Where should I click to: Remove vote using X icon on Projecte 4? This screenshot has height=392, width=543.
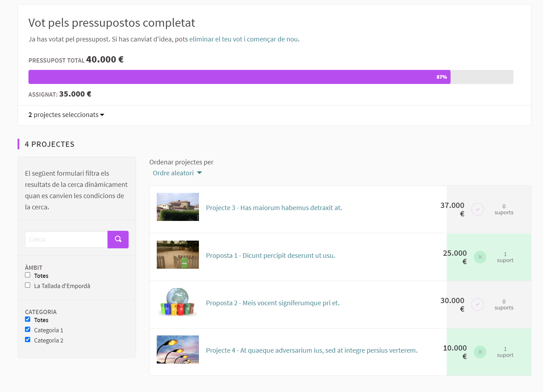pyautogui.click(x=480, y=352)
